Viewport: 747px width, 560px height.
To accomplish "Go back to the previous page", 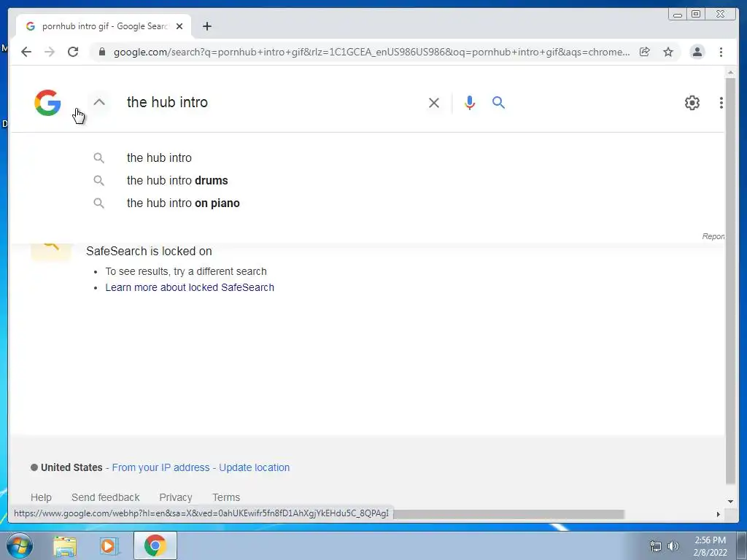I will pos(26,52).
